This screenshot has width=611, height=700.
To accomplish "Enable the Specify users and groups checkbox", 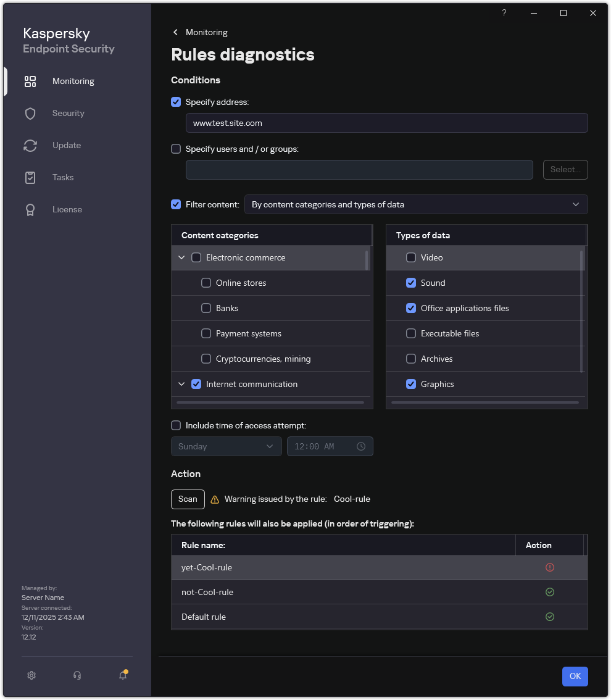I will [x=176, y=149].
